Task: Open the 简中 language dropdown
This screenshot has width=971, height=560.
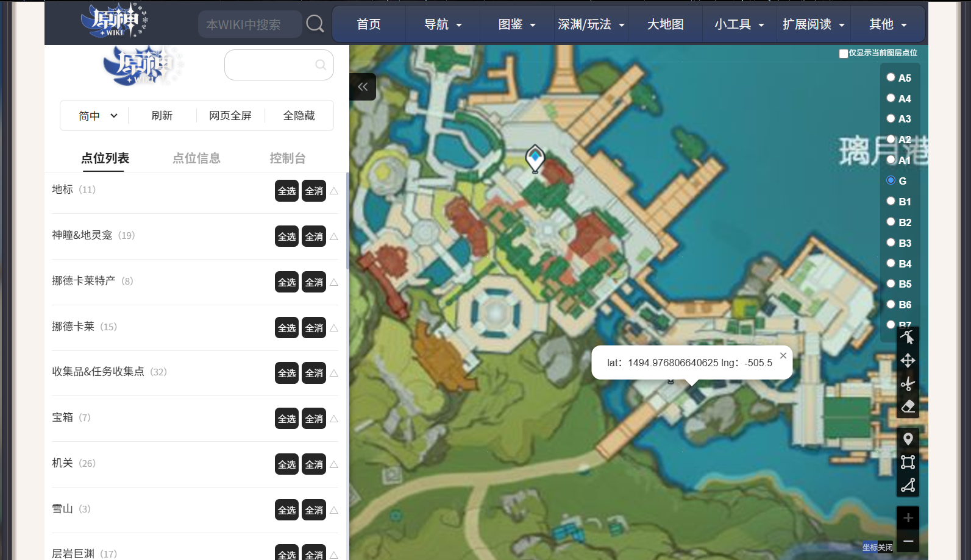Action: pyautogui.click(x=98, y=115)
